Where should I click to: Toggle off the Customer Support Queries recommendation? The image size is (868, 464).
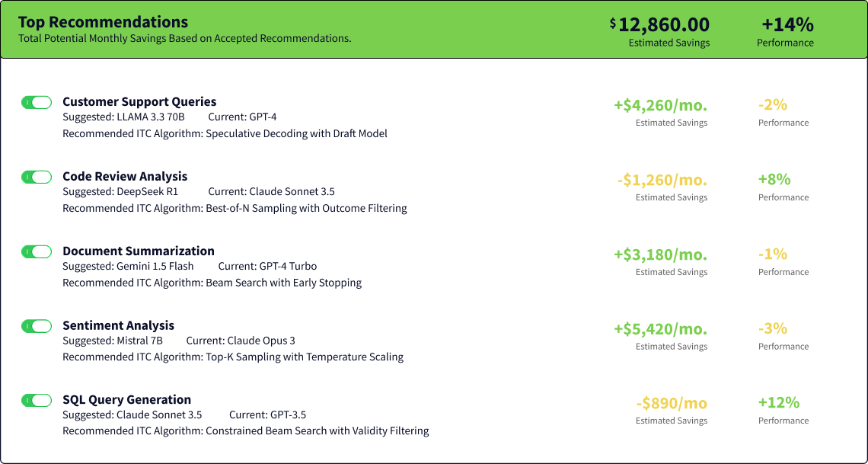(x=37, y=102)
